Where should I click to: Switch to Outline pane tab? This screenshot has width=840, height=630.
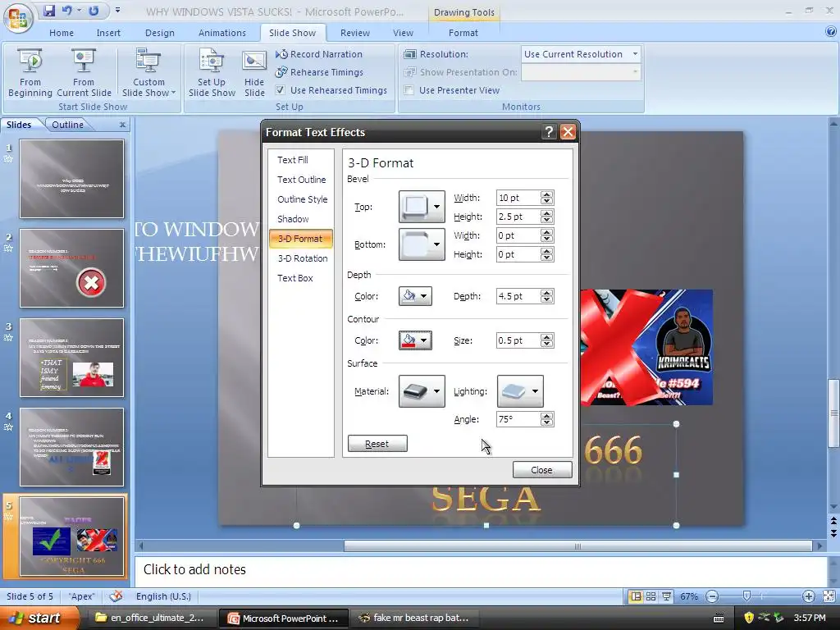pos(67,125)
